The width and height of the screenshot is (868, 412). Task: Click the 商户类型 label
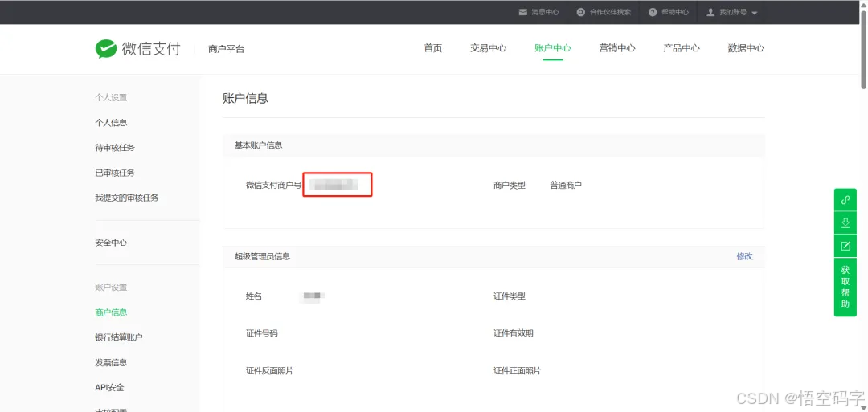[510, 186]
